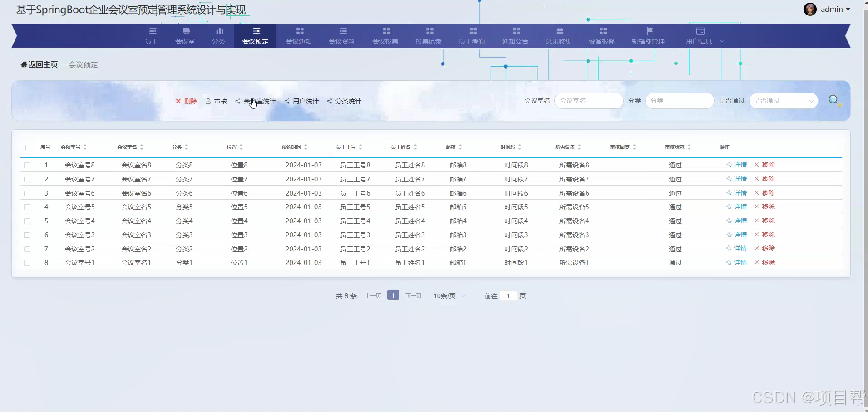
Task: Check the row for 会议室号3
Action: (27, 235)
